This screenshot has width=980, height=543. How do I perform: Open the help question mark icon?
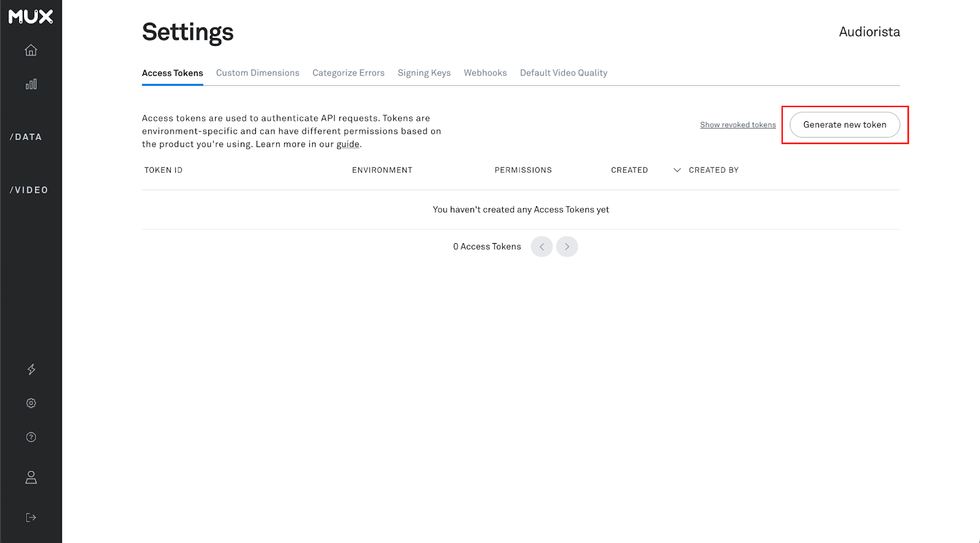(x=31, y=437)
